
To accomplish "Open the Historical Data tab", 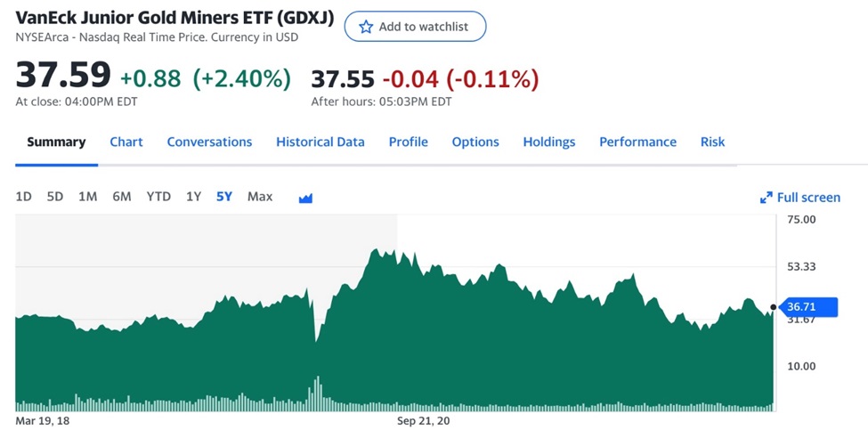I will click(x=320, y=142).
